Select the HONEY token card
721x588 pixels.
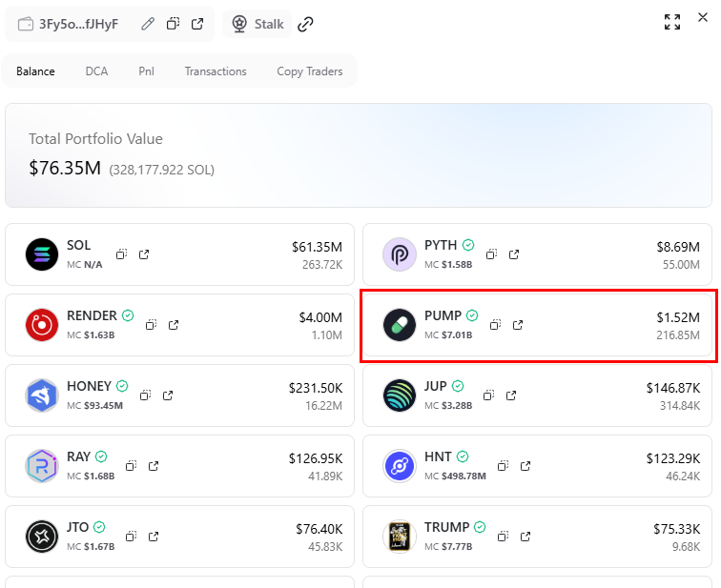click(x=179, y=395)
